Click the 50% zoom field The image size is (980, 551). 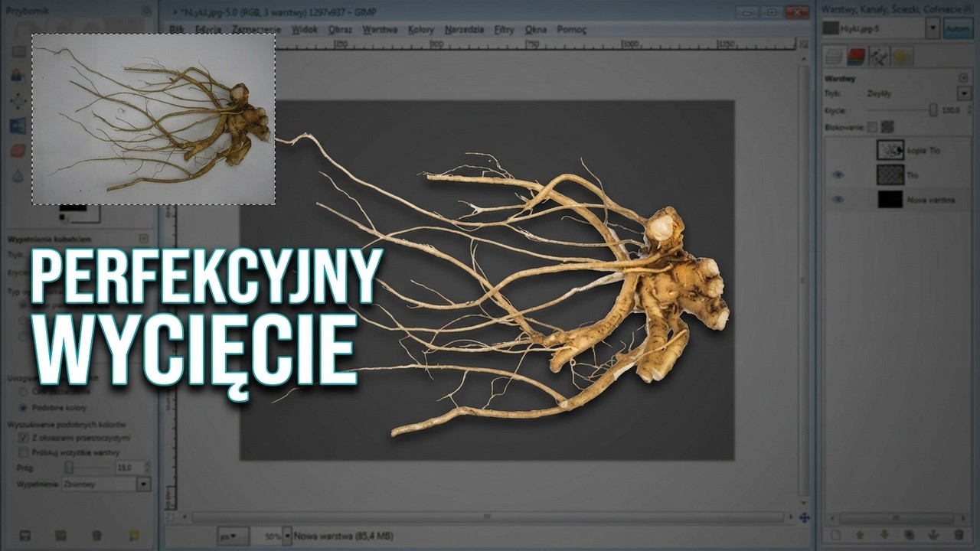click(x=268, y=536)
